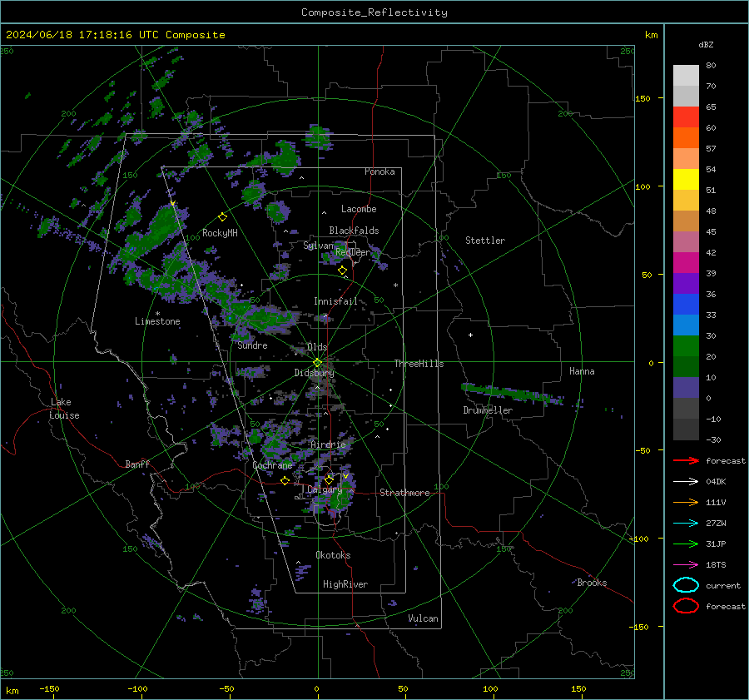Select the light gray 80 dBZ swatch
Screen dimensions: 749x700
click(686, 76)
